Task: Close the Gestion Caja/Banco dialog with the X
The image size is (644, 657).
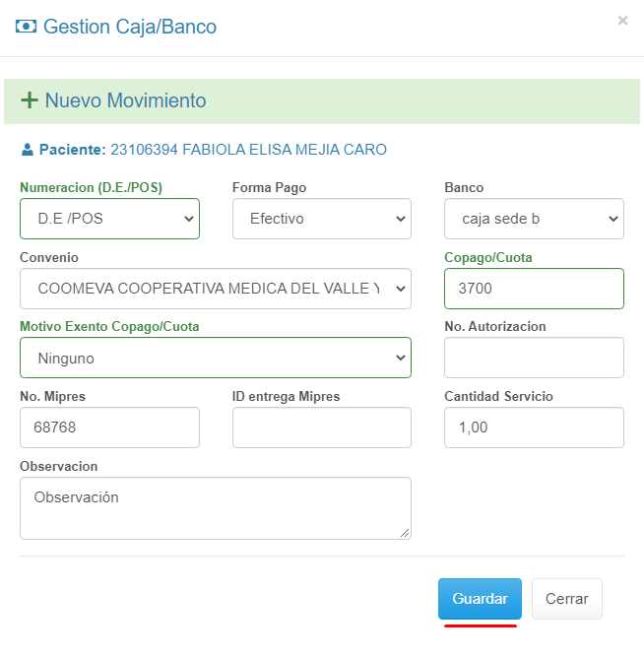Action: click(x=622, y=21)
